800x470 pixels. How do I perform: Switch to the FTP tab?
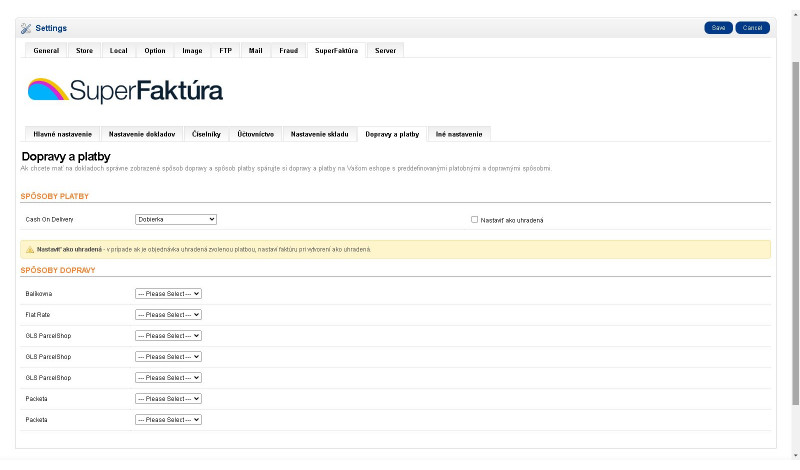pyautogui.click(x=226, y=51)
